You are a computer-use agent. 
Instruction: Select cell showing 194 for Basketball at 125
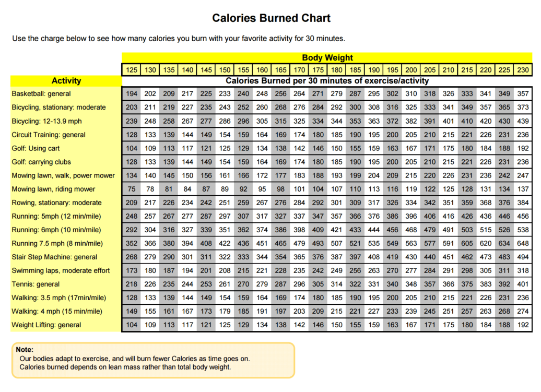point(132,94)
